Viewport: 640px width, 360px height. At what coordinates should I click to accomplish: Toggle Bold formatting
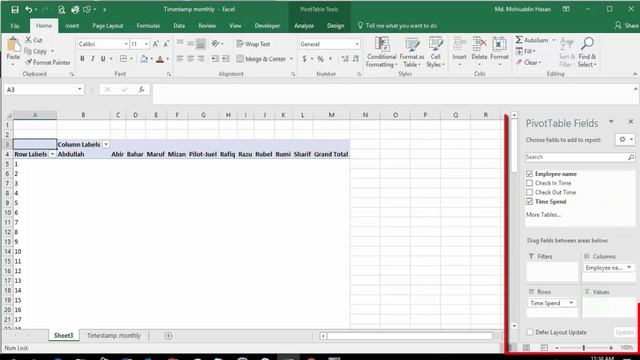(x=82, y=59)
